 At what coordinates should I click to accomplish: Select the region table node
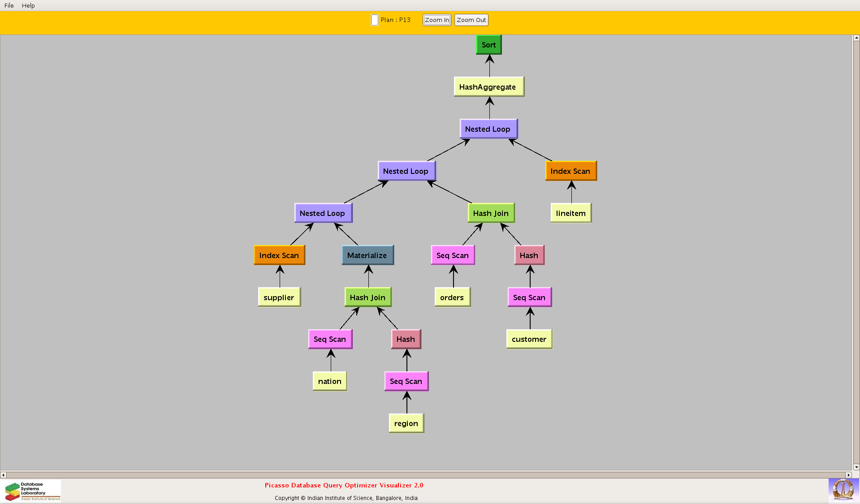(x=406, y=423)
